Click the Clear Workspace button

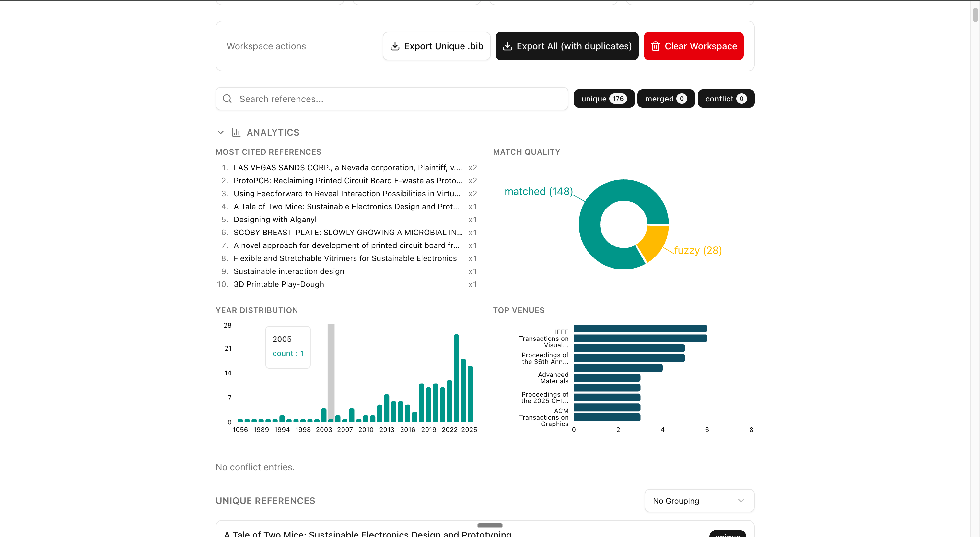coord(693,46)
